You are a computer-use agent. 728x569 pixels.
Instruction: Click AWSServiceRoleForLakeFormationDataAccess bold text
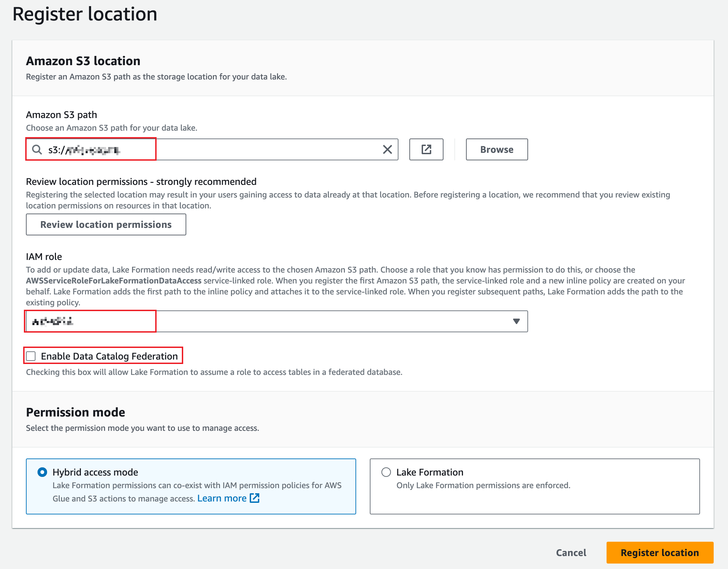pyautogui.click(x=114, y=281)
